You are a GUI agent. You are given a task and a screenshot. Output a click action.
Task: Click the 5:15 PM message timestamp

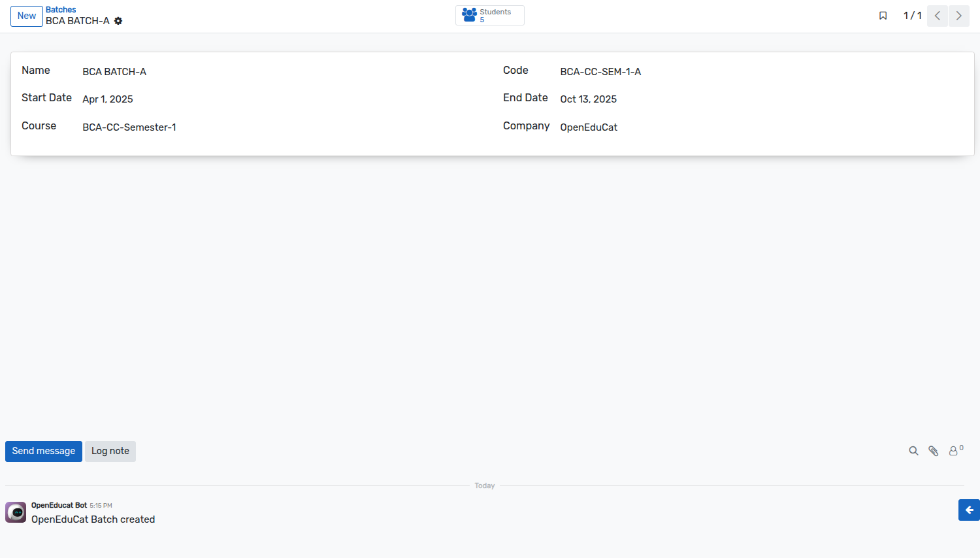[101, 506]
